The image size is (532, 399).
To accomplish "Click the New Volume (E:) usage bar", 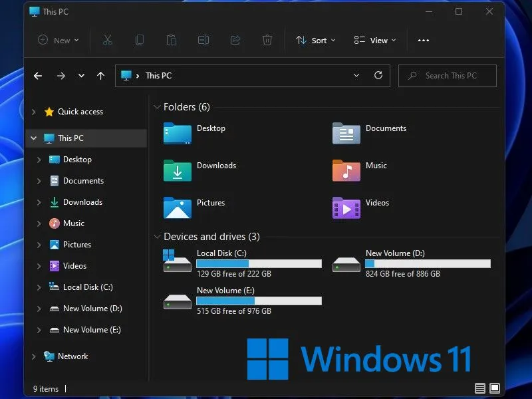I will click(259, 301).
